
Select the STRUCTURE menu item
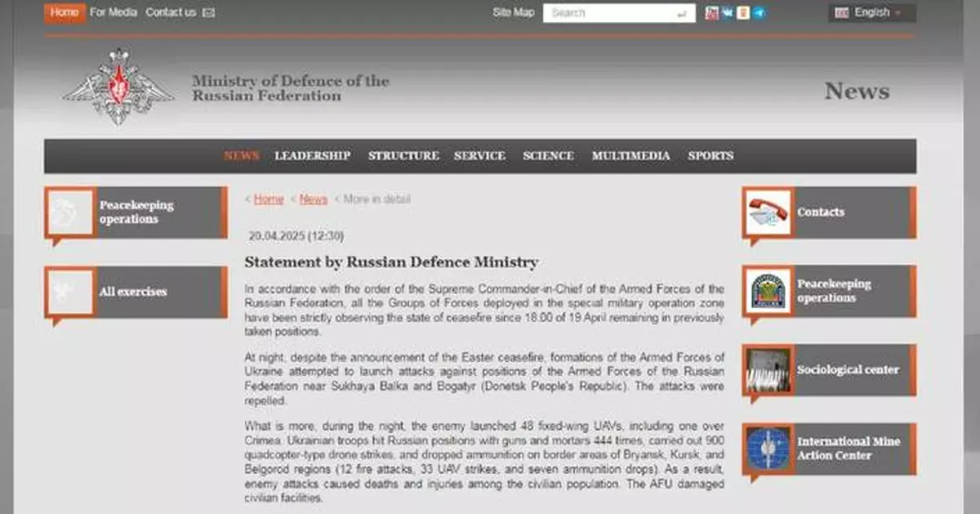click(403, 156)
